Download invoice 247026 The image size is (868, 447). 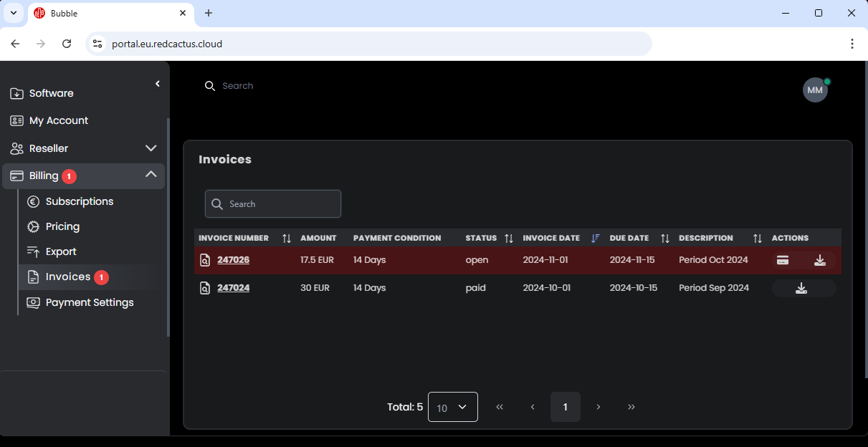point(820,261)
